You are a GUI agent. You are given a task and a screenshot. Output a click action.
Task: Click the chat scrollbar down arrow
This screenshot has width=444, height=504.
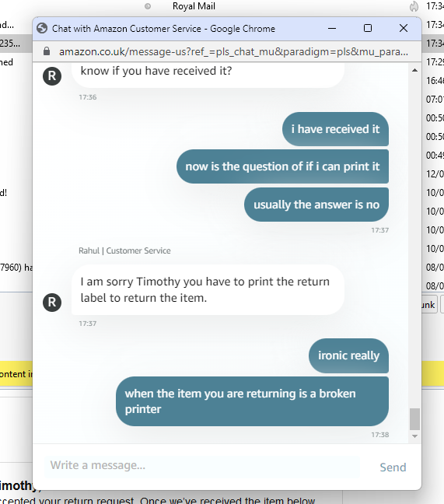click(x=414, y=436)
